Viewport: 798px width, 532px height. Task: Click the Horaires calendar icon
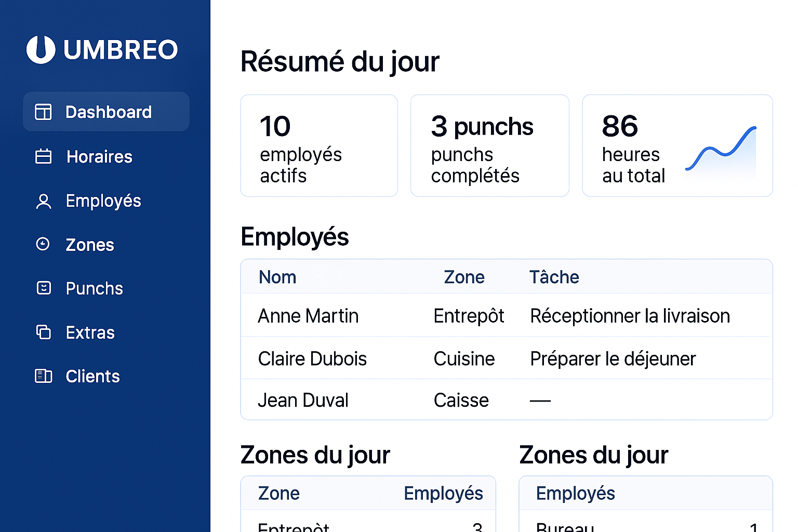[x=44, y=156]
